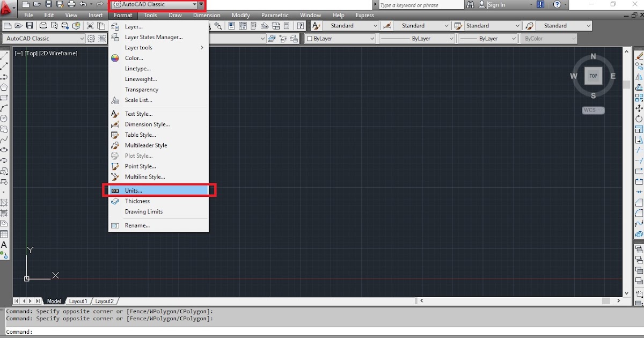Activate the Mirror tool
The height and width of the screenshot is (338, 644).
pyautogui.click(x=639, y=77)
